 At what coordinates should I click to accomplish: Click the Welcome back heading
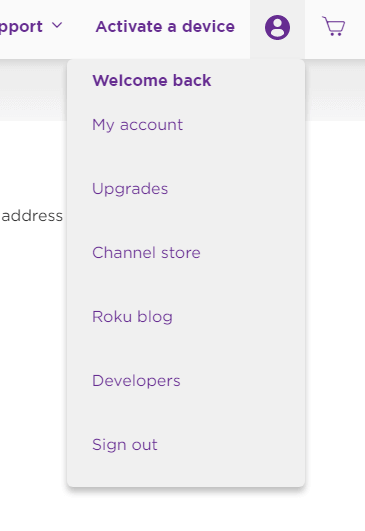152,80
